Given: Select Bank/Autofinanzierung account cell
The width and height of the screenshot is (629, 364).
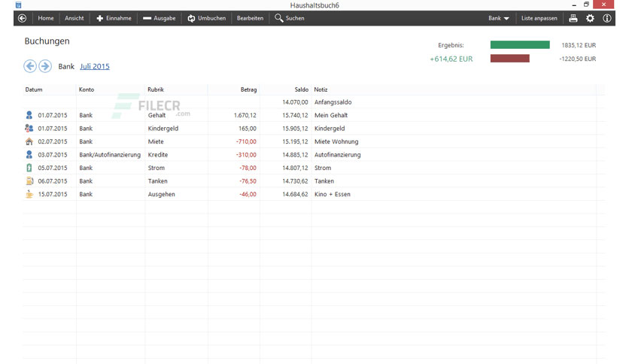Looking at the screenshot, I should [110, 155].
